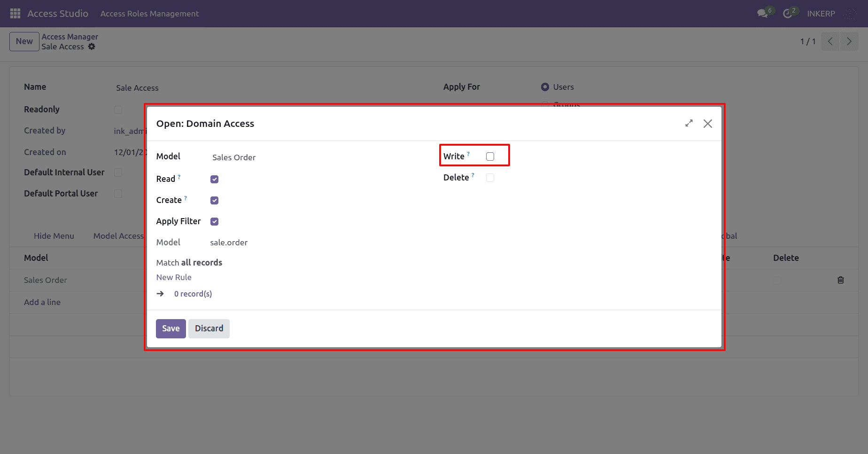Click the Sales Order row in table
868x454 pixels.
(46, 280)
